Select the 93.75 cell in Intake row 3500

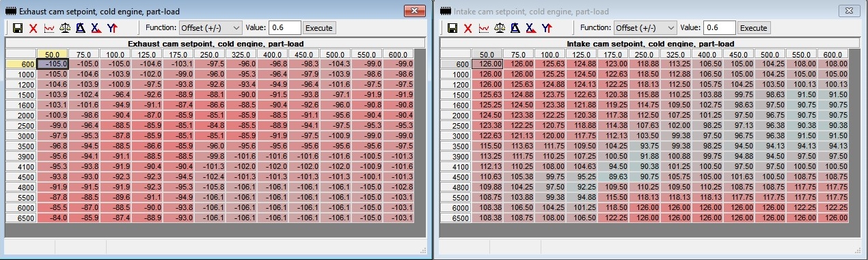645,146
